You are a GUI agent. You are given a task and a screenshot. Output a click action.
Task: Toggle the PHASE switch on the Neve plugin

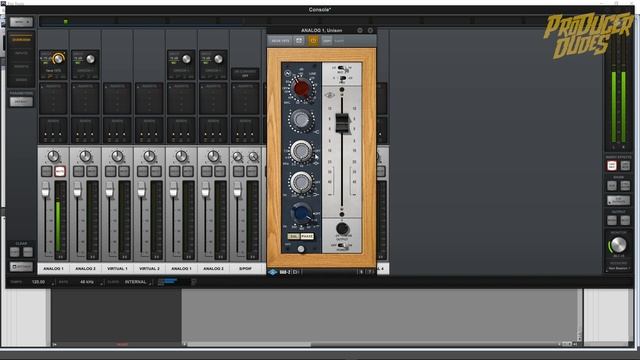tap(307, 236)
